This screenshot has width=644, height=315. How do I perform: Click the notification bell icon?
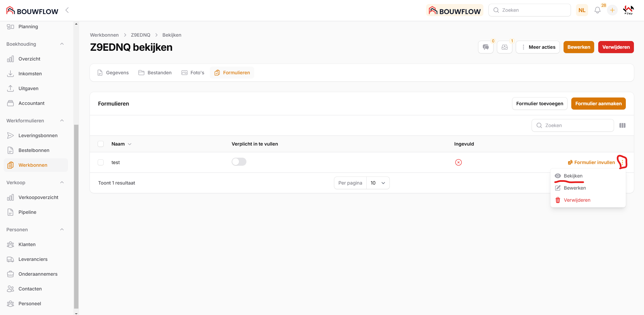(x=597, y=10)
